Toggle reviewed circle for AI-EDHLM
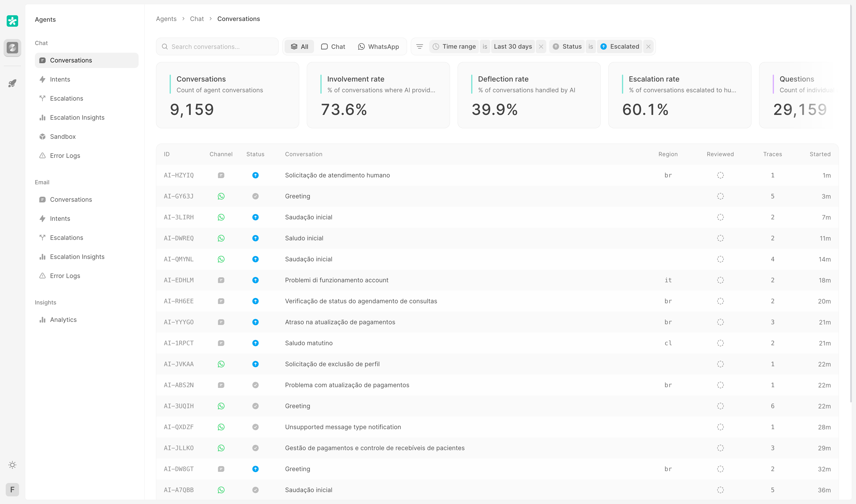Screen dimensions: 856x504 pyautogui.click(x=720, y=280)
